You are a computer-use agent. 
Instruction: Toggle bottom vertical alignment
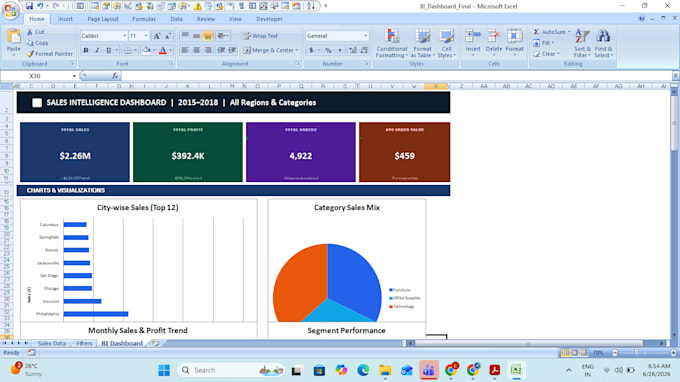(x=208, y=36)
